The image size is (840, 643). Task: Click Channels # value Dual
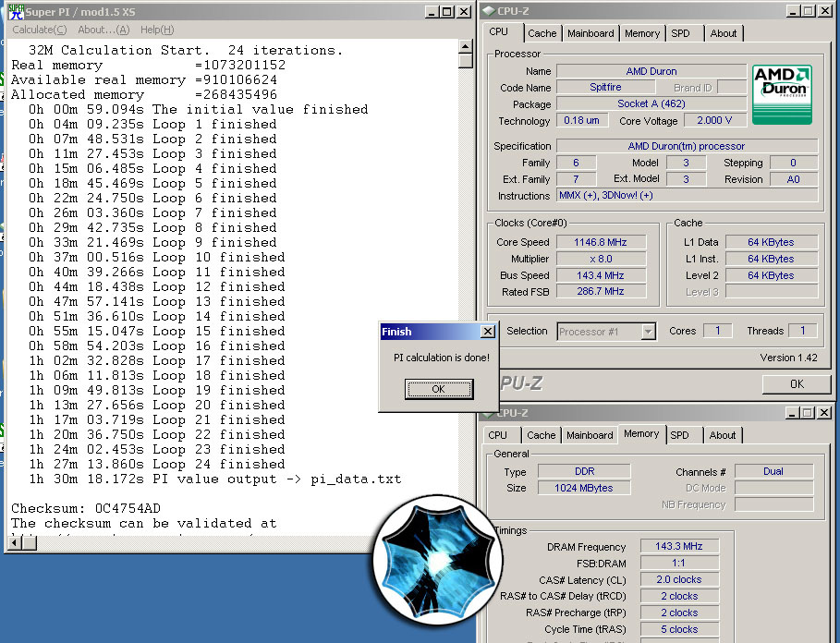click(773, 471)
